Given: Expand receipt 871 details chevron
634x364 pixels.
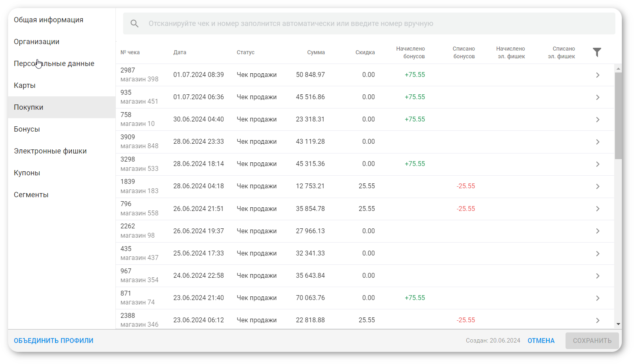Looking at the screenshot, I should click(598, 298).
